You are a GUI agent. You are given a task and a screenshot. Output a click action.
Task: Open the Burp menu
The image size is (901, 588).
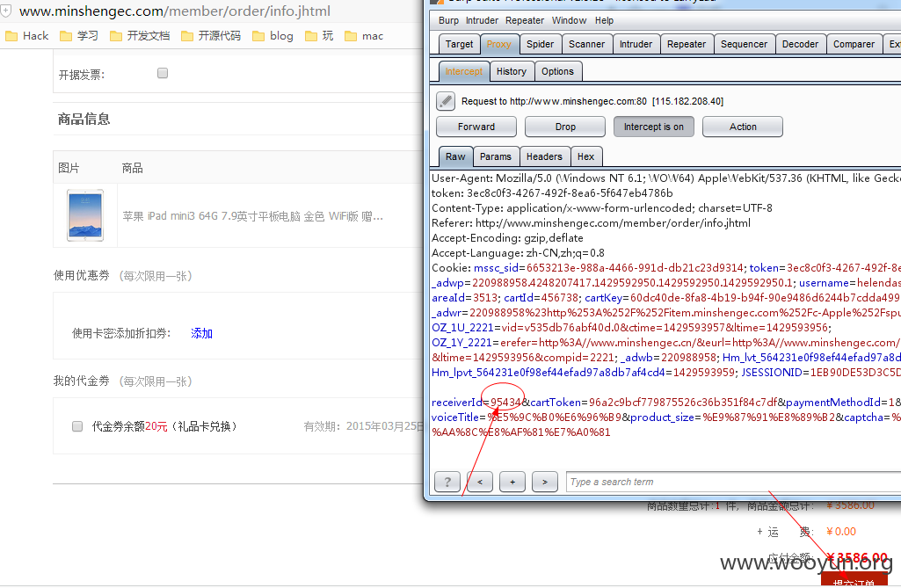[x=449, y=21]
